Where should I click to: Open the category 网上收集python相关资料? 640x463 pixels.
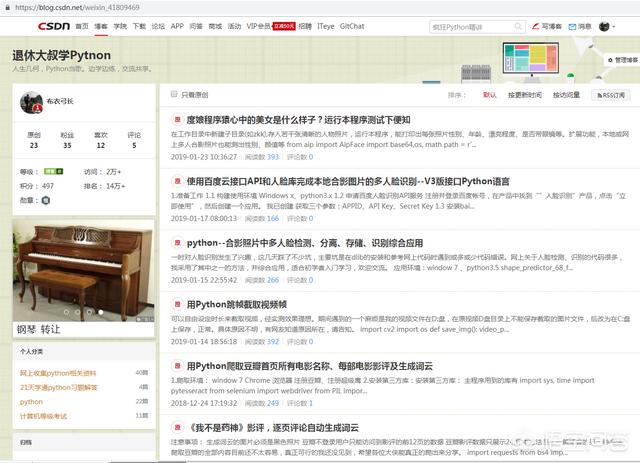tap(58, 373)
